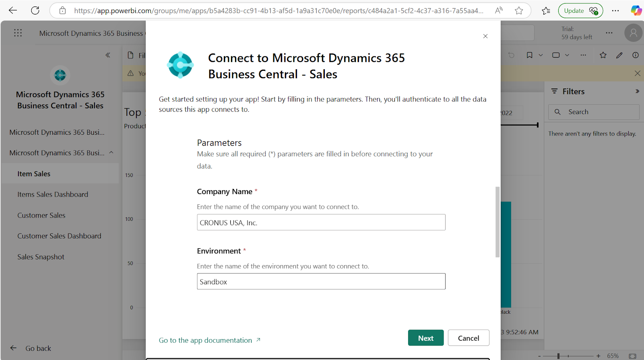Click the zoom slider handle in status bar
The height and width of the screenshot is (360, 644).
558,356
